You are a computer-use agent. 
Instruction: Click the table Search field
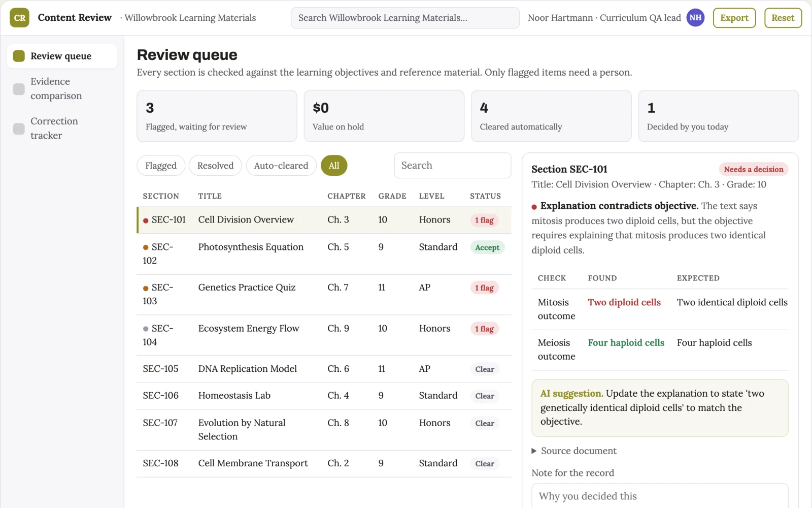point(453,166)
